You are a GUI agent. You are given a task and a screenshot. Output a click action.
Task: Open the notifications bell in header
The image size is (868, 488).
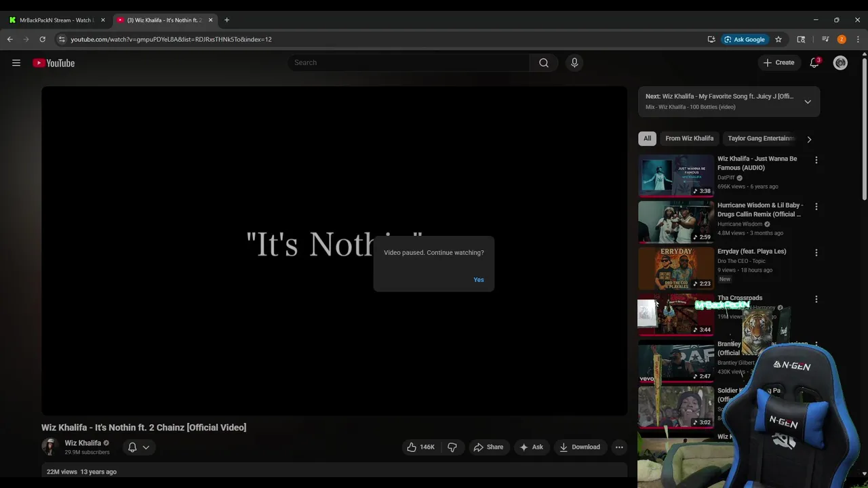pyautogui.click(x=814, y=63)
